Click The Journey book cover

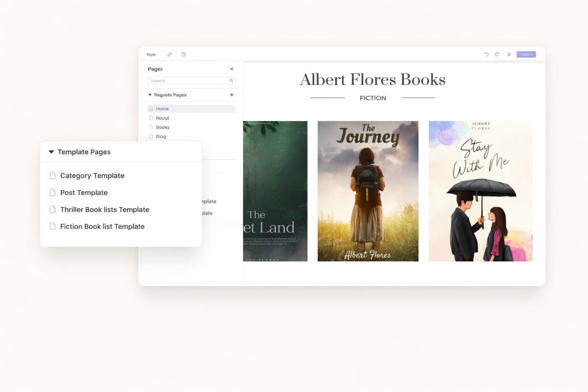(368, 191)
